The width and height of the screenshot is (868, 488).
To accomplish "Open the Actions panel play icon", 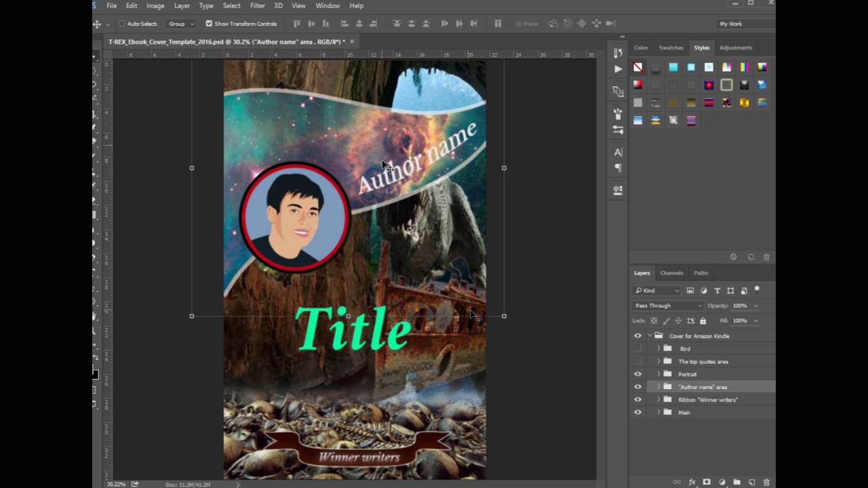I will click(x=618, y=68).
